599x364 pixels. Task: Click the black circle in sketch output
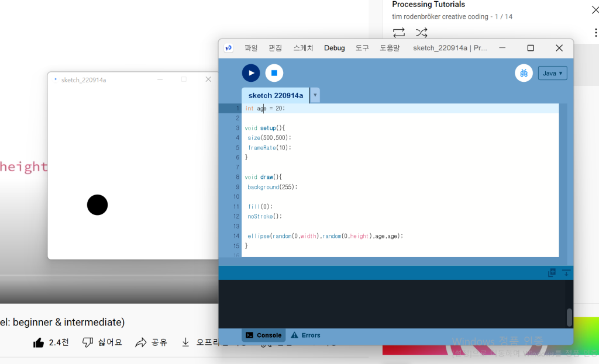98,205
